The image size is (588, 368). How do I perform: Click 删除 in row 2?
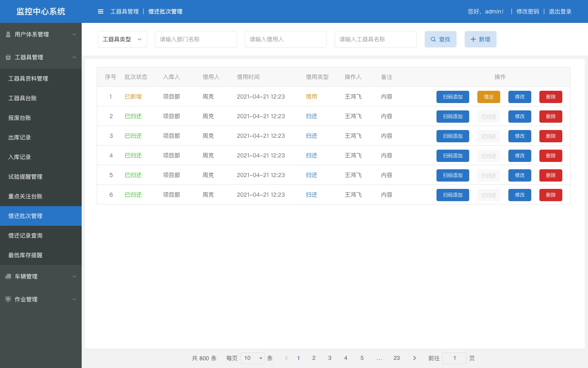551,117
